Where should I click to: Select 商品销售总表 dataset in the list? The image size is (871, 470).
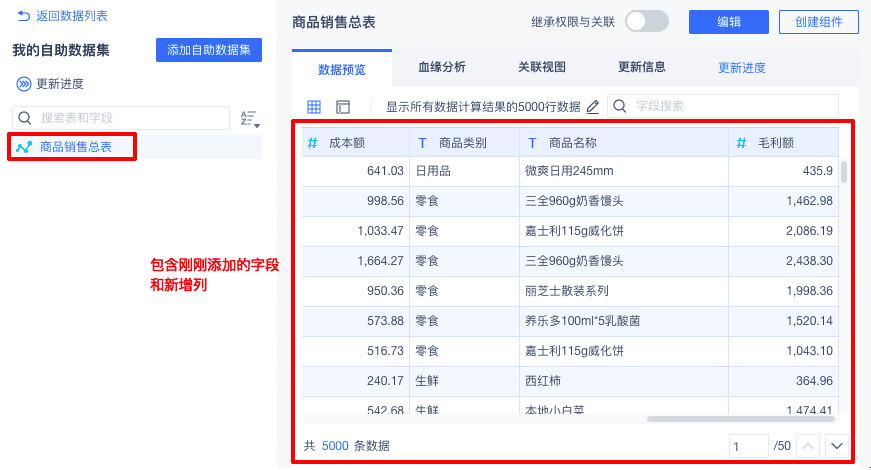pos(76,147)
